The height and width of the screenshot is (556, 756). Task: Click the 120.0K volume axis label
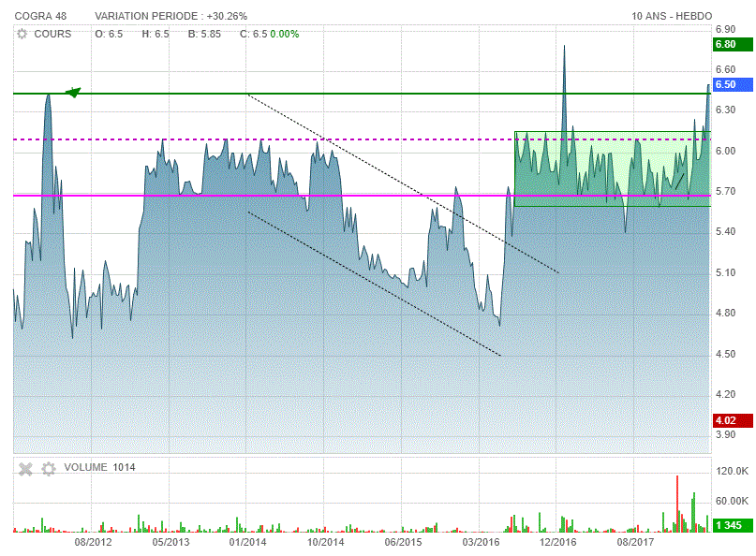pos(732,471)
